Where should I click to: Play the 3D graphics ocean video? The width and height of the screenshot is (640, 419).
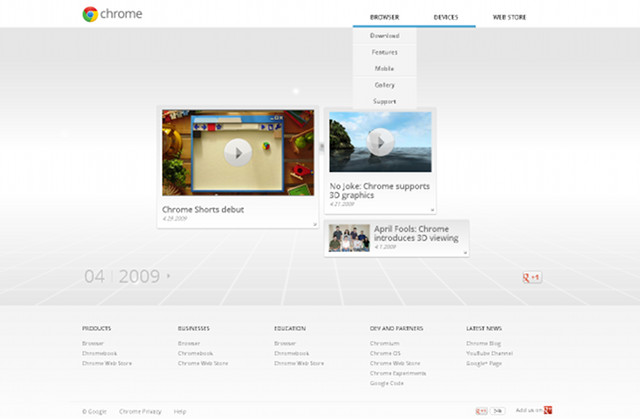pos(380,142)
